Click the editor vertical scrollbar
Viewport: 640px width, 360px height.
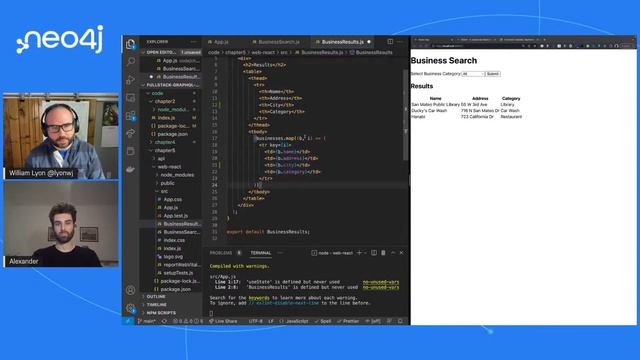[x=406, y=114]
